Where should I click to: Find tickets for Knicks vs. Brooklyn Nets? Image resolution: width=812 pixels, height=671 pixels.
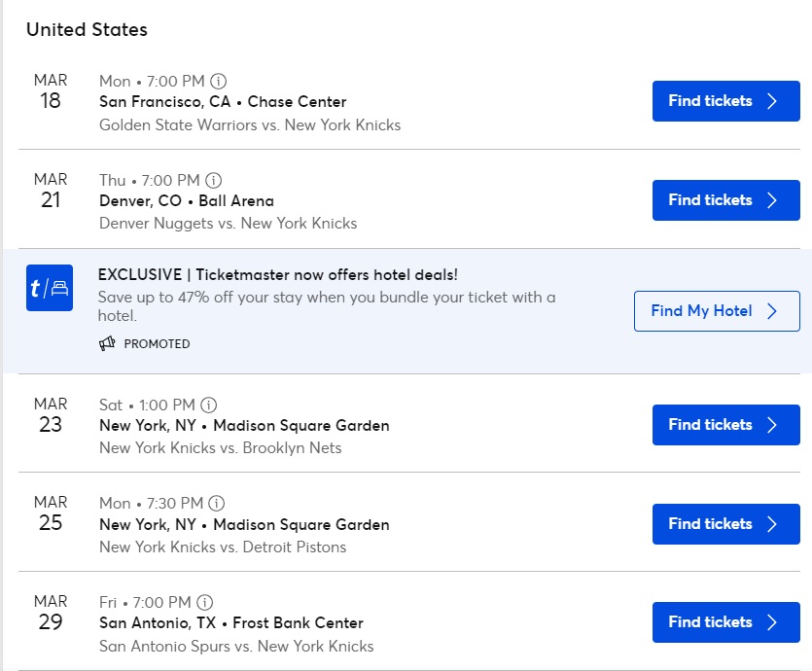point(726,425)
